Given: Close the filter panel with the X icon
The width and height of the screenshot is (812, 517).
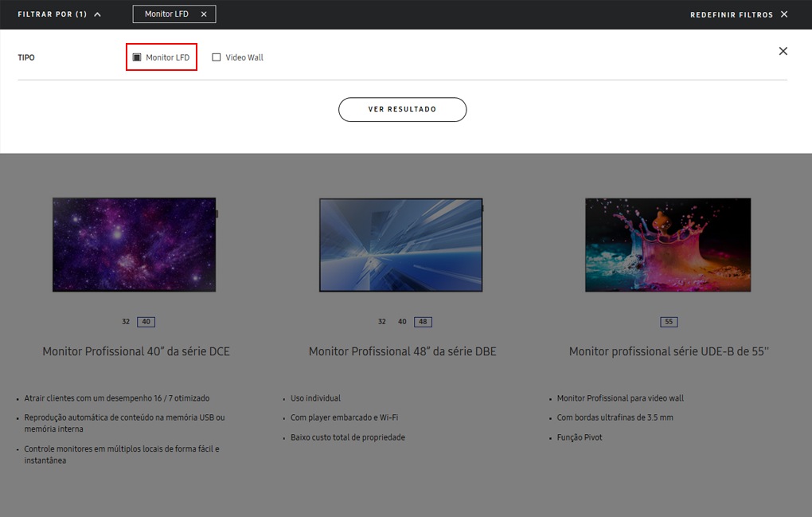Looking at the screenshot, I should (783, 51).
